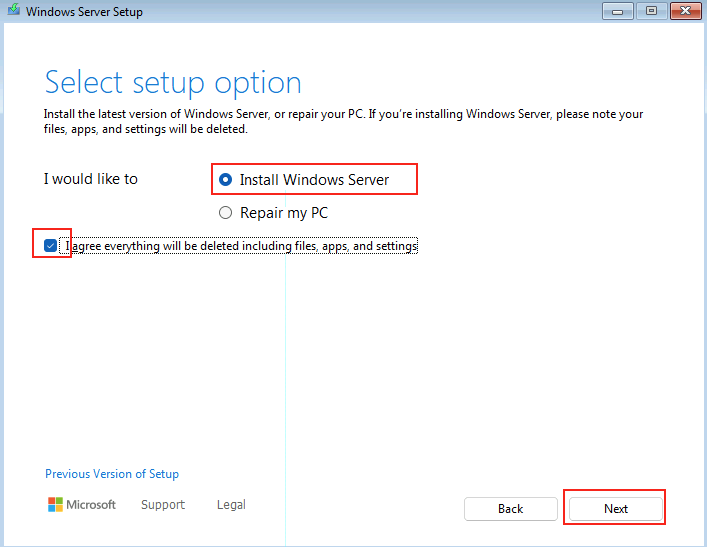The height and width of the screenshot is (547, 707).
Task: Proceed with the Next button
Action: click(x=615, y=509)
